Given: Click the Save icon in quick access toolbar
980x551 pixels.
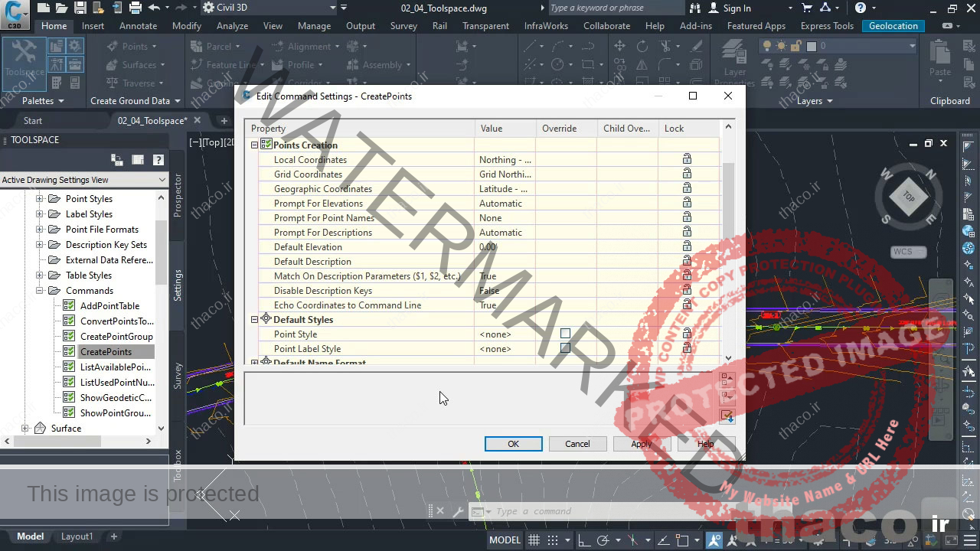Looking at the screenshot, I should (x=79, y=8).
